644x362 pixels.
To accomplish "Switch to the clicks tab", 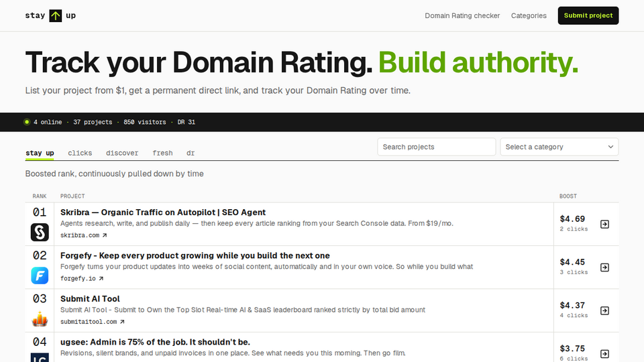I will coord(80,153).
